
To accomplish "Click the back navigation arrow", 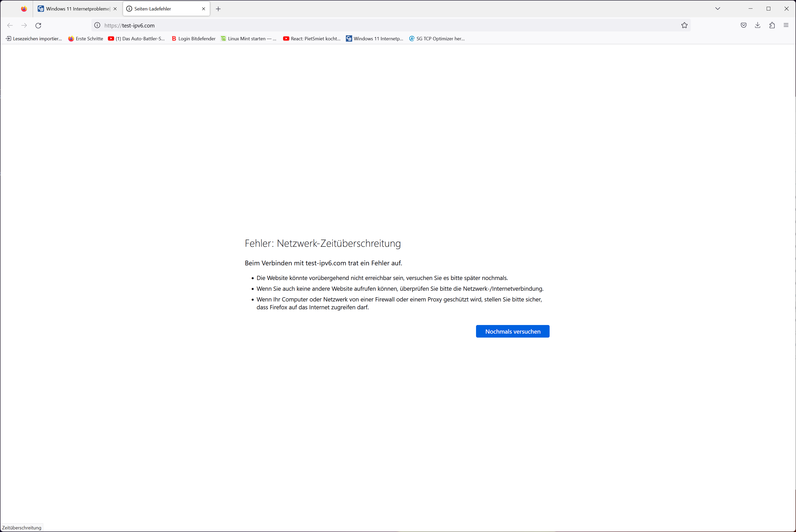I will (x=10, y=25).
